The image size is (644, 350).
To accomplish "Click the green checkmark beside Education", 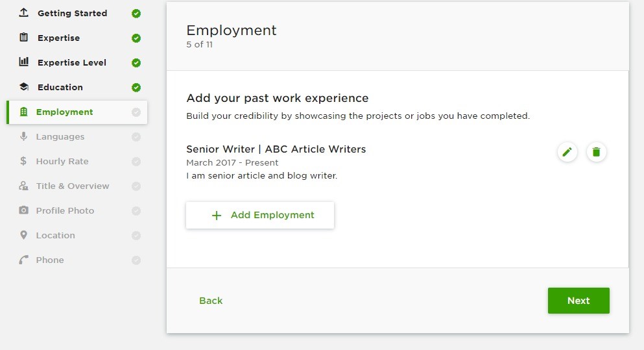I will point(136,88).
